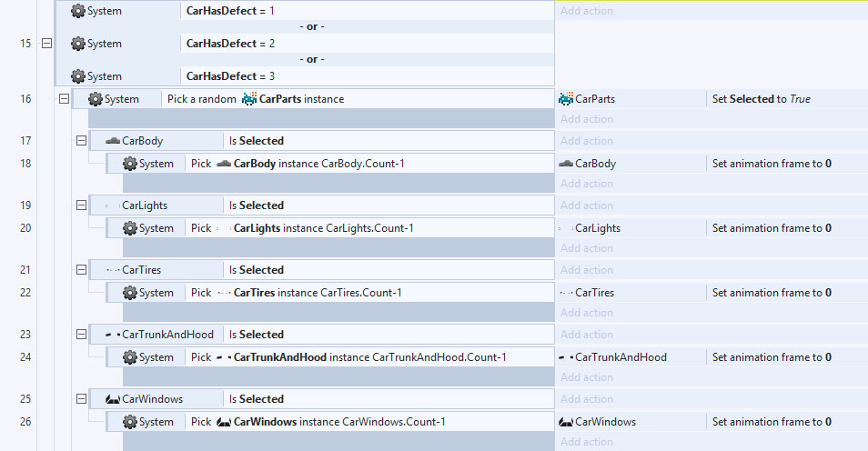Click Add action below CarParts Set Selected
The height and width of the screenshot is (451, 868).
(586, 119)
